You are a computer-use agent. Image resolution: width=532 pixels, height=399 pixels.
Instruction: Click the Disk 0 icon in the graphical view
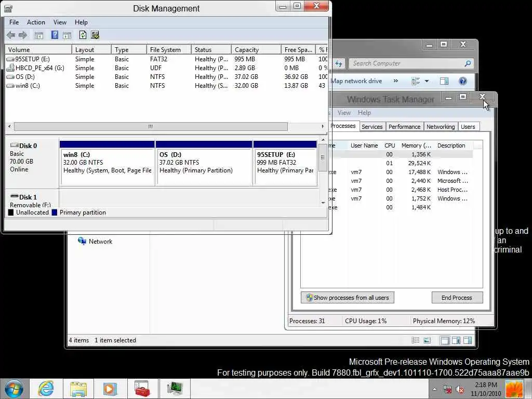pos(14,145)
